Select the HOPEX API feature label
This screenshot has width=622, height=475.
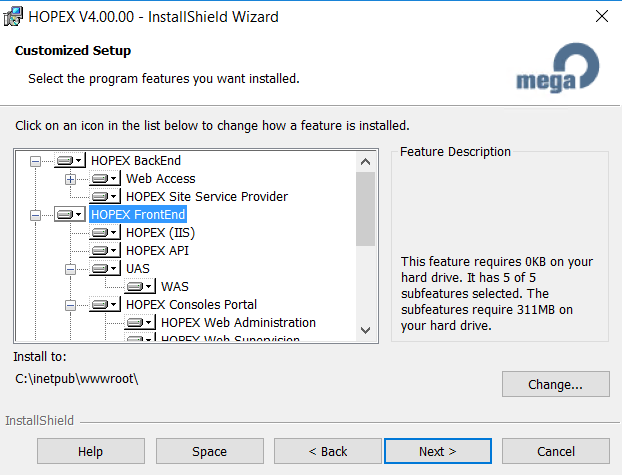[x=157, y=250]
